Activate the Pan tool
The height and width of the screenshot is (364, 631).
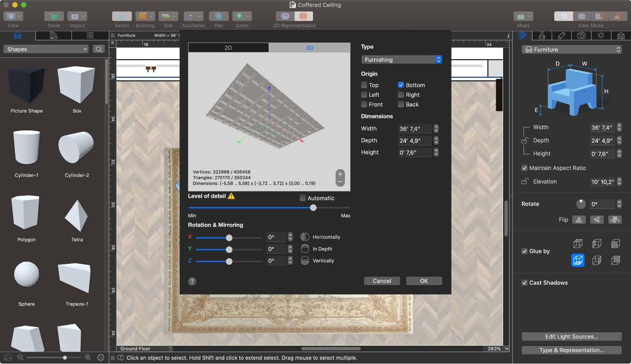[218, 16]
